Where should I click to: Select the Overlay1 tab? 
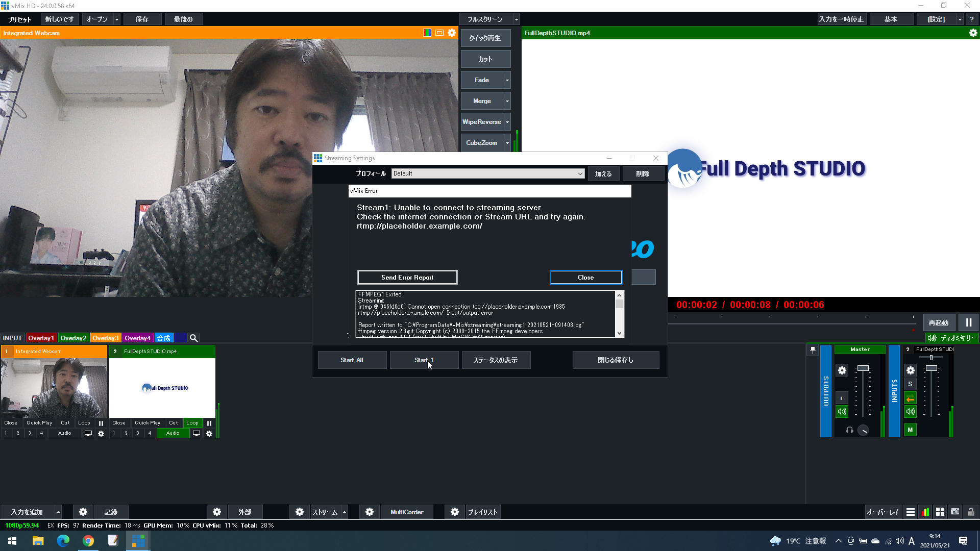(x=41, y=338)
